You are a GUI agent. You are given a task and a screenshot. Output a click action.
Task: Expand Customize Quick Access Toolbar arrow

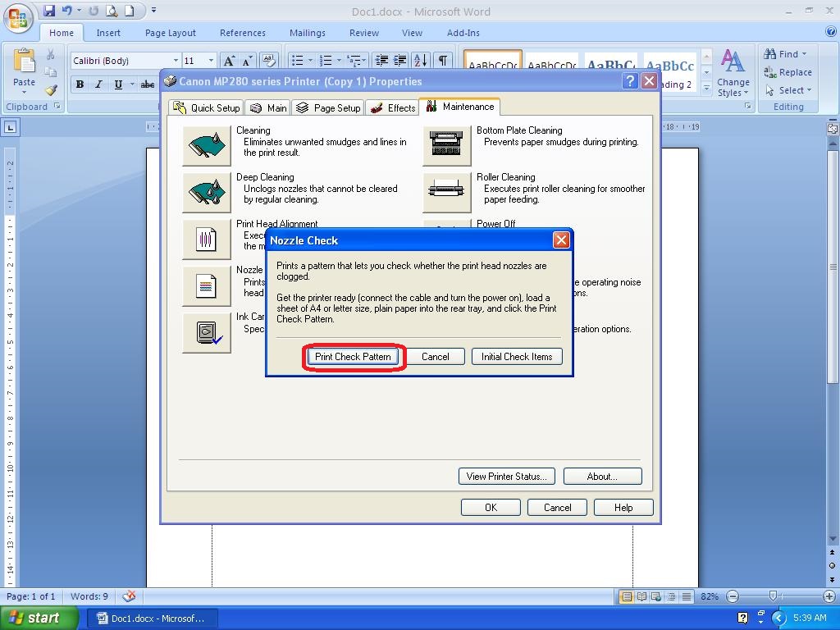click(153, 10)
